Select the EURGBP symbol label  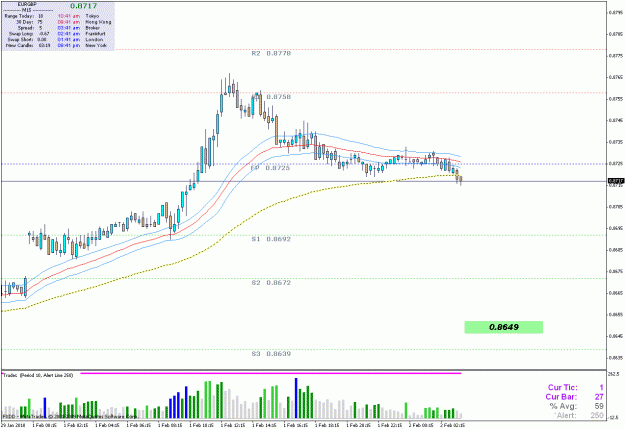coord(27,5)
